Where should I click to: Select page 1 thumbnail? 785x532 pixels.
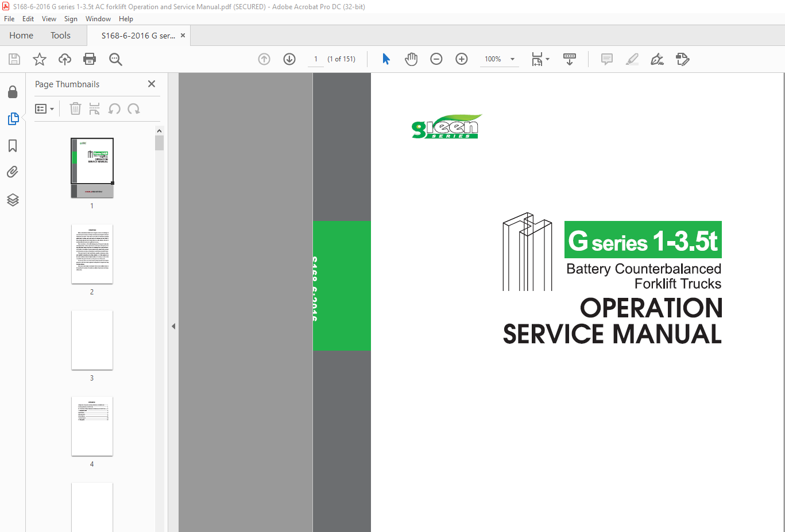click(92, 168)
